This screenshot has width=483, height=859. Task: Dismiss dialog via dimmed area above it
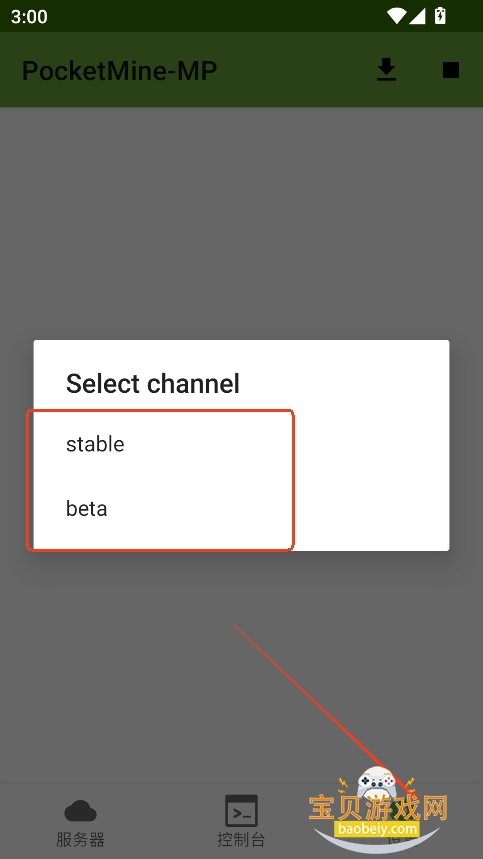tap(241, 219)
